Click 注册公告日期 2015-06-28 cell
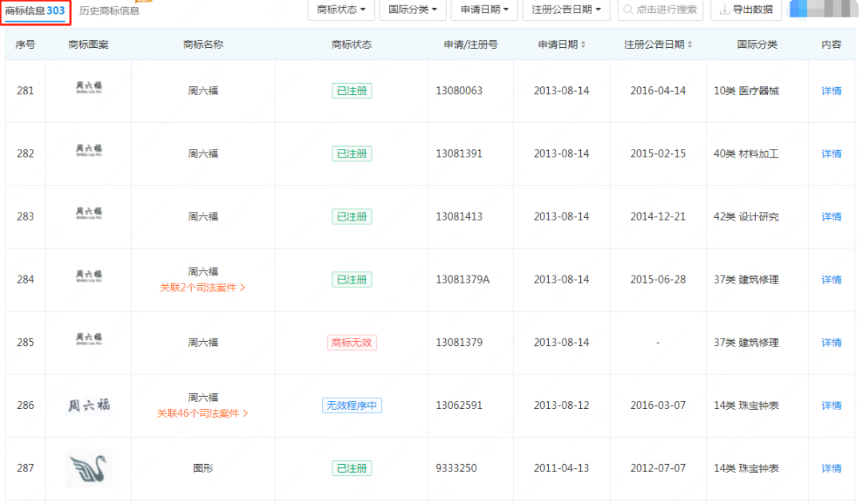The image size is (863, 504). coord(658,280)
